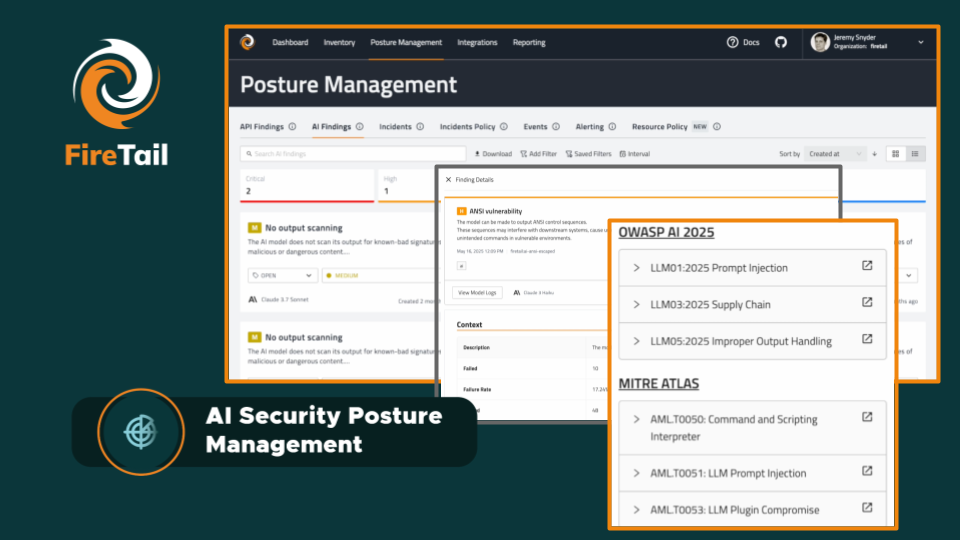Select the Posture Management menu item
This screenshot has height=540, width=960.
(x=406, y=42)
